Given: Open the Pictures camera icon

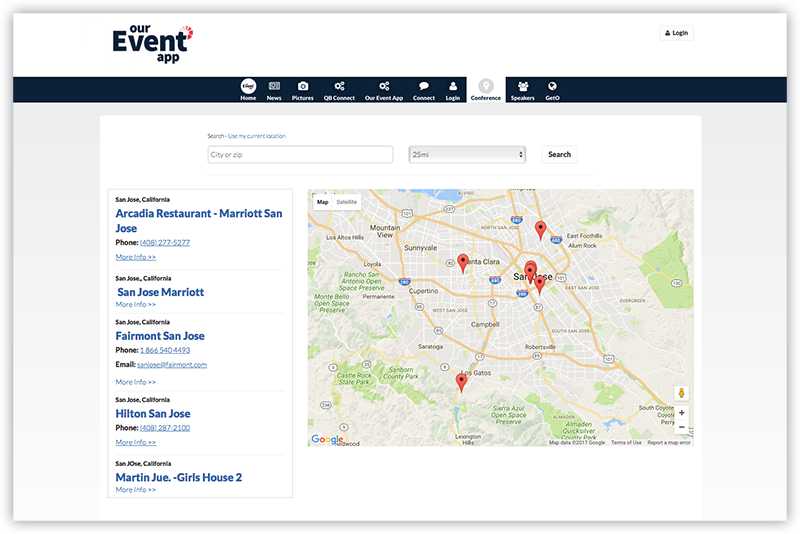Looking at the screenshot, I should coord(303,90).
